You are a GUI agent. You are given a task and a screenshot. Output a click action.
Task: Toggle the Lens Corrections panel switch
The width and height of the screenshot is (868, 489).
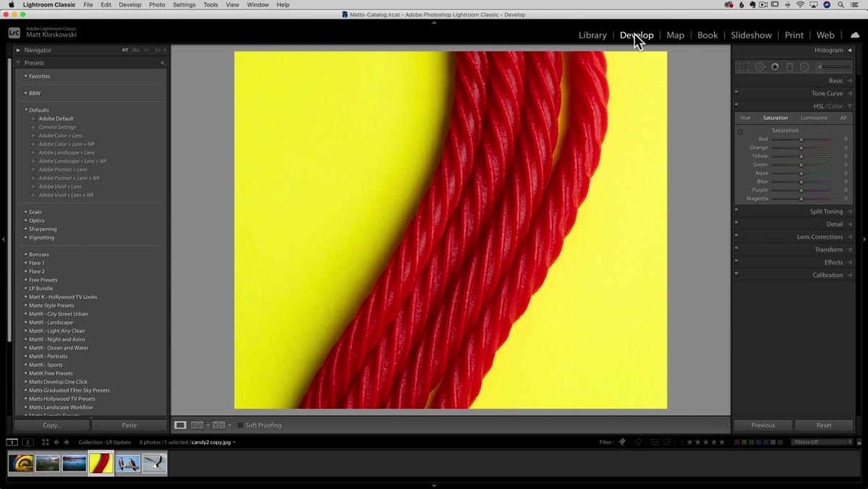[x=736, y=235]
